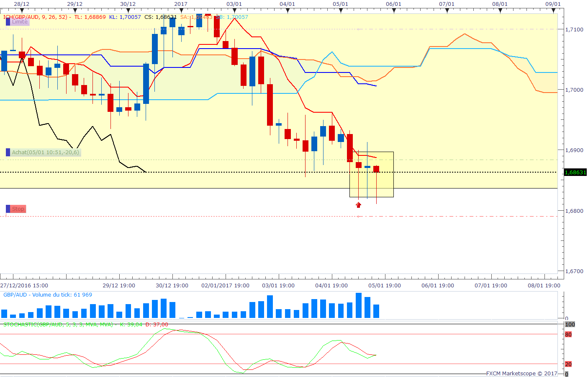Select the Stop order label
The image size is (588, 377).
coord(18,209)
